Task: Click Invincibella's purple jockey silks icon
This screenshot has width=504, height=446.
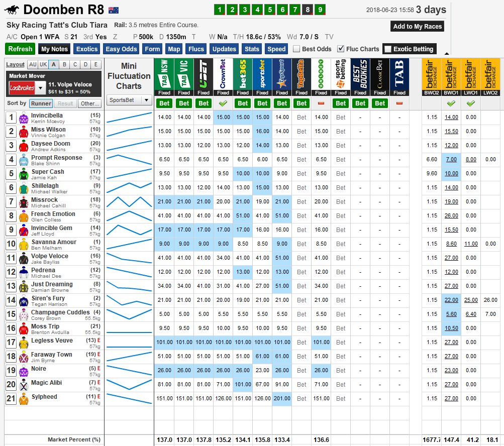Action: (24, 118)
